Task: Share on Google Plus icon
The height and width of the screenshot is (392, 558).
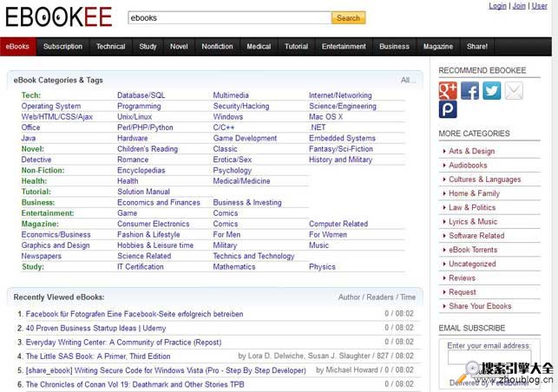Action: [448, 90]
